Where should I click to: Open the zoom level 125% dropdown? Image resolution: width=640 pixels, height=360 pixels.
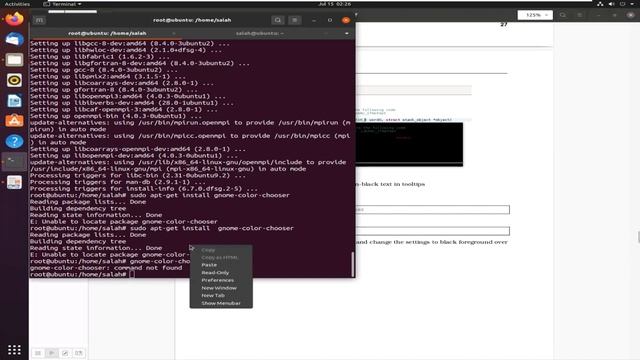click(535, 15)
